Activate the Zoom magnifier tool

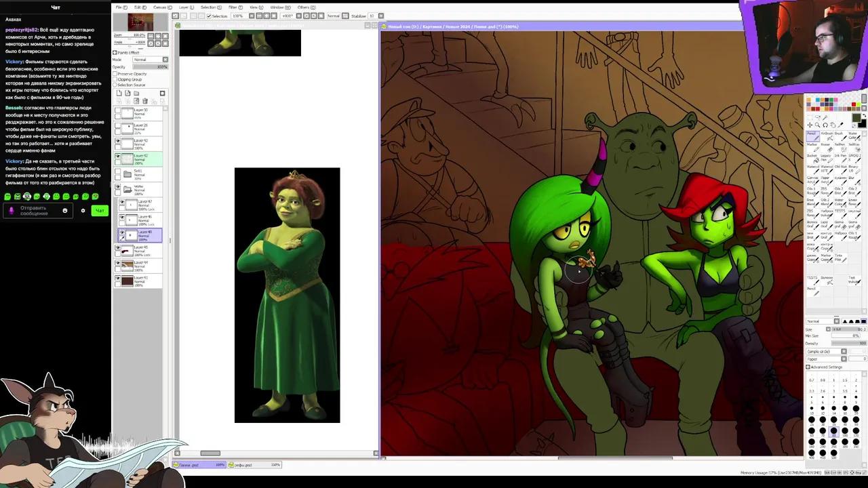[818, 123]
